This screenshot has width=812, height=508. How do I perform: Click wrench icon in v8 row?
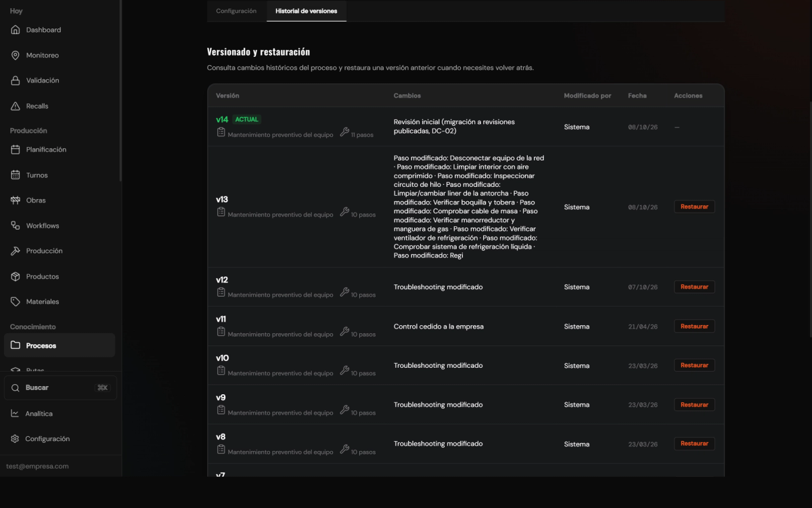(344, 450)
